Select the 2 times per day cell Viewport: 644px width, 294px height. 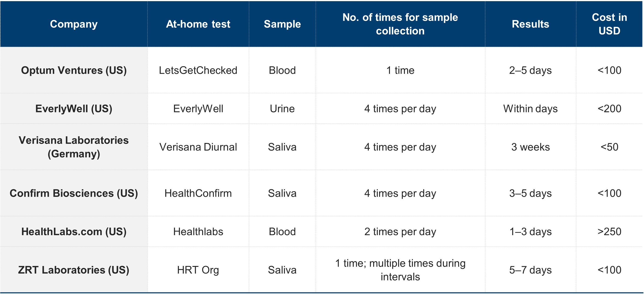400,231
